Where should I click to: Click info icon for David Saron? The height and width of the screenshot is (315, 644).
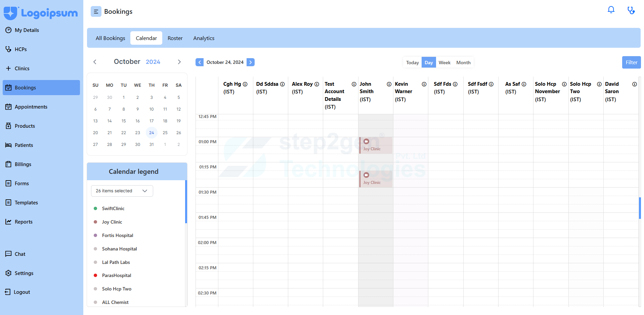click(x=635, y=84)
